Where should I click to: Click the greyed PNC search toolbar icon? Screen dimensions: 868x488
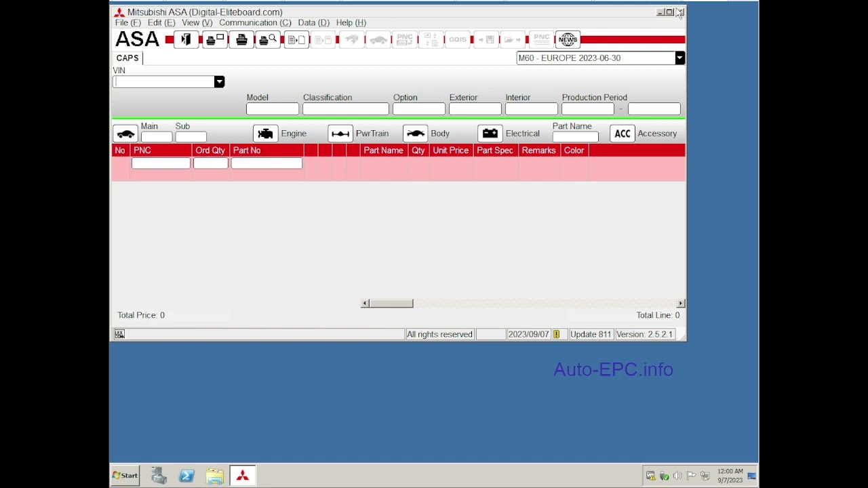click(405, 39)
